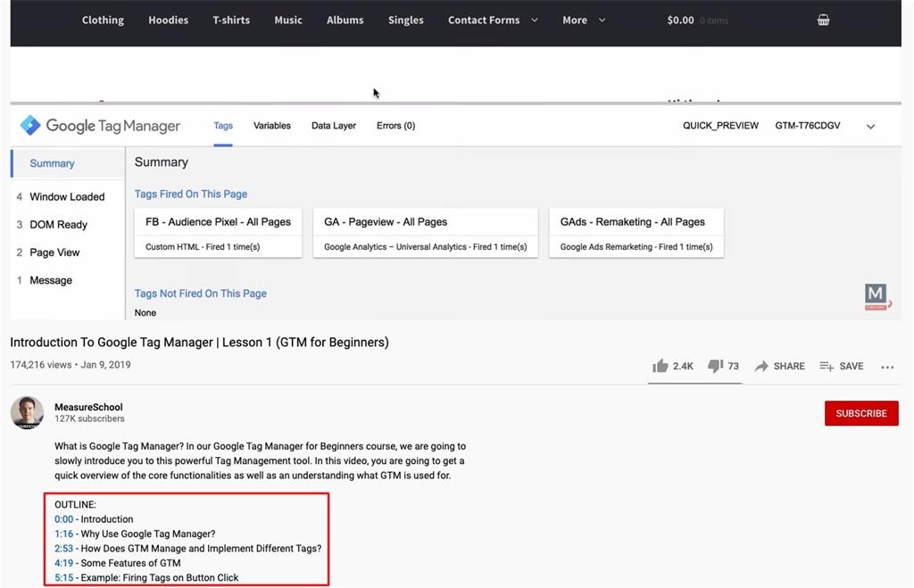Screen dimensions: 914x588
Task: Open the three-dot more actions menu
Action: pos(887,367)
